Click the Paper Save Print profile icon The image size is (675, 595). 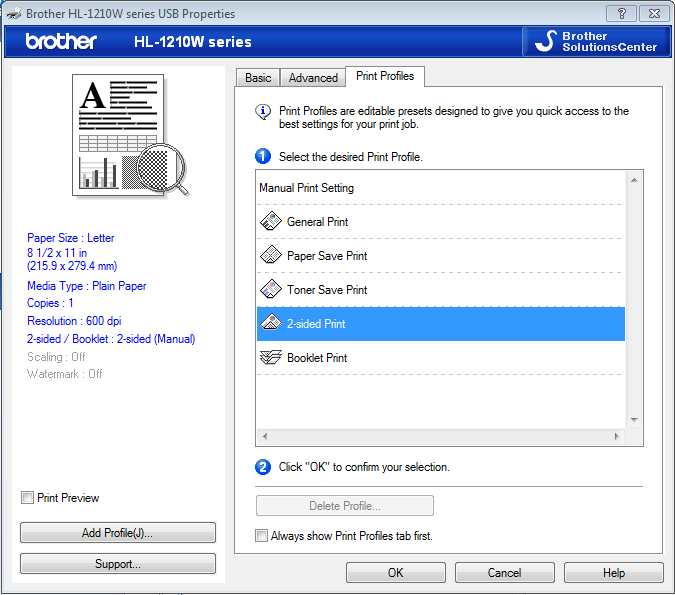(x=271, y=255)
